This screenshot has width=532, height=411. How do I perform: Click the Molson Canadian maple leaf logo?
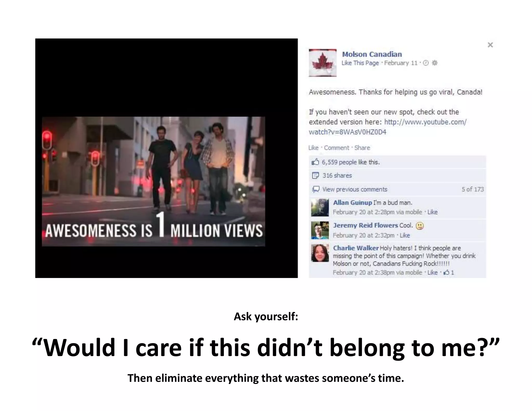[322, 63]
